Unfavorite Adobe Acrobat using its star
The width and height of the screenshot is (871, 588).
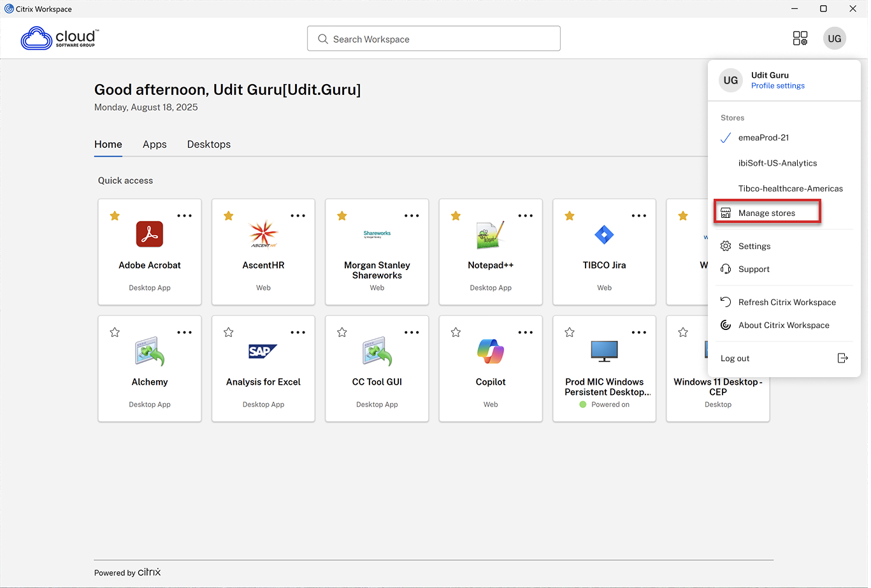pyautogui.click(x=115, y=216)
